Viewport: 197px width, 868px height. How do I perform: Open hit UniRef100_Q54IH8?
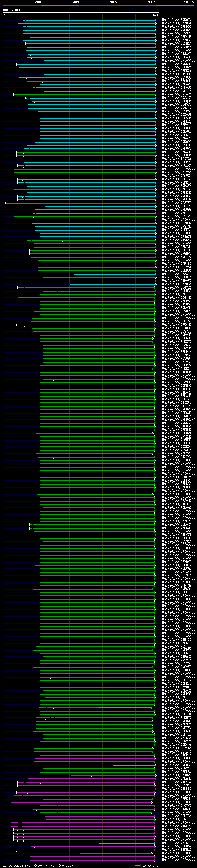176,297
